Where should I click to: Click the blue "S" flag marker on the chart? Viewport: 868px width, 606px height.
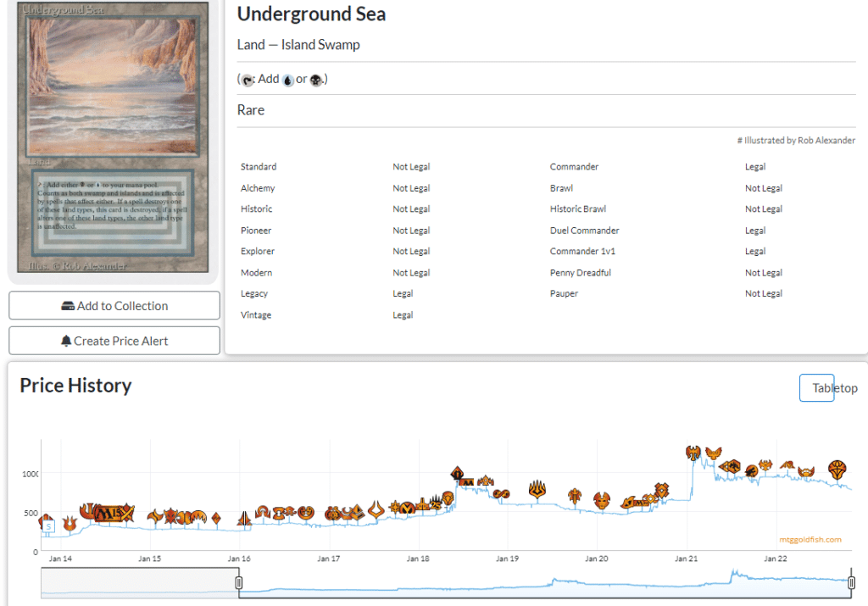pos(49,526)
